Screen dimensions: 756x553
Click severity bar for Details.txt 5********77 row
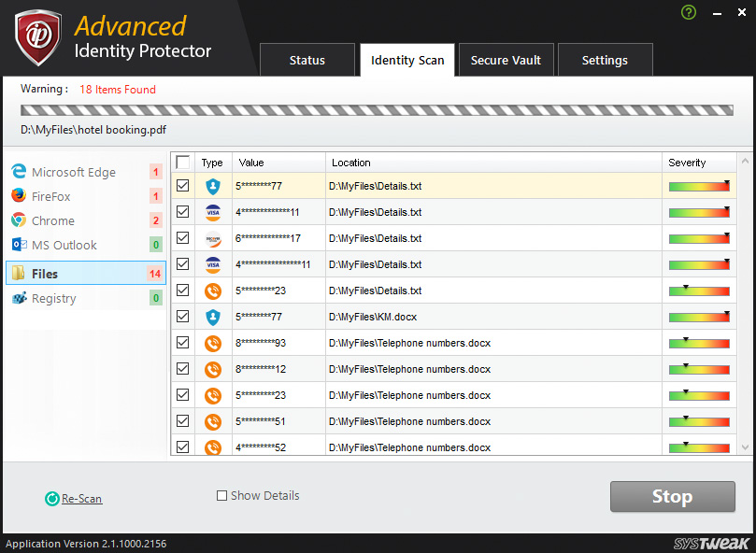699,186
